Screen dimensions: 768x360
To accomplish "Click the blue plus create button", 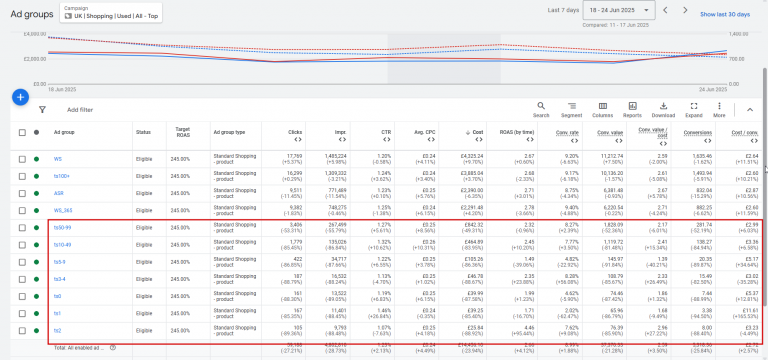I will 20,97.
